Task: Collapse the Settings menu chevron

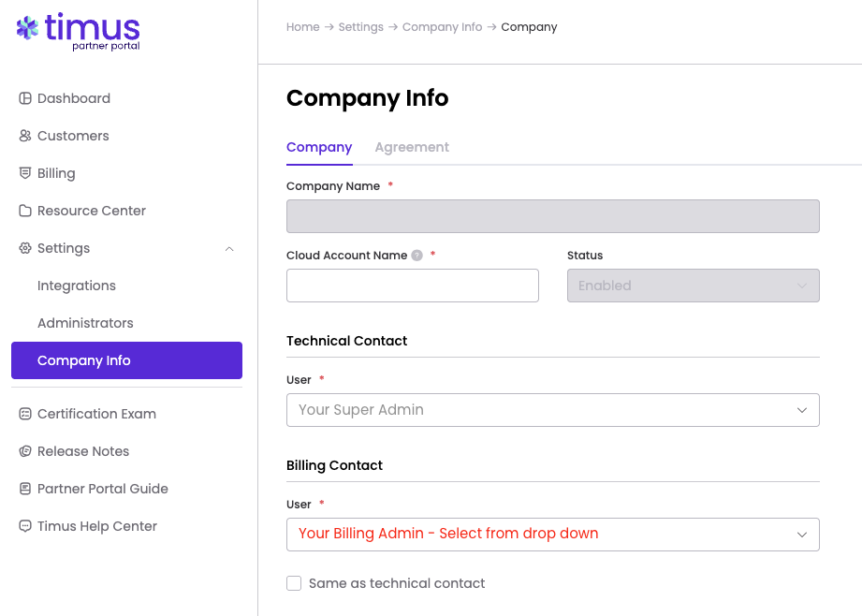Action: point(229,249)
